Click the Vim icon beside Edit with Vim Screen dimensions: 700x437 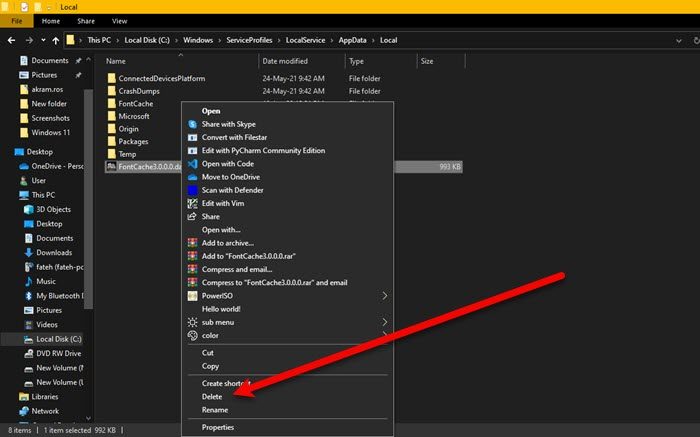tap(193, 203)
